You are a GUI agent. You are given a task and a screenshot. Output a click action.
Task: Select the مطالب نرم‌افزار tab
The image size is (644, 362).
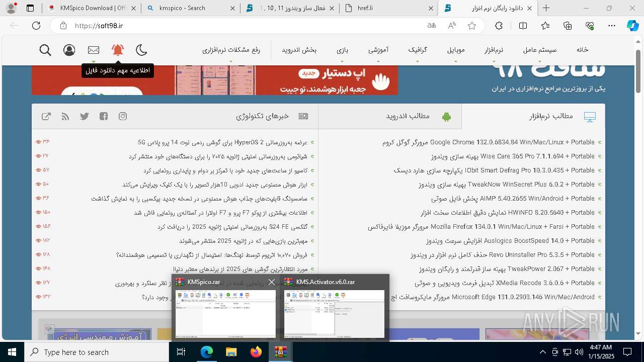click(533, 116)
